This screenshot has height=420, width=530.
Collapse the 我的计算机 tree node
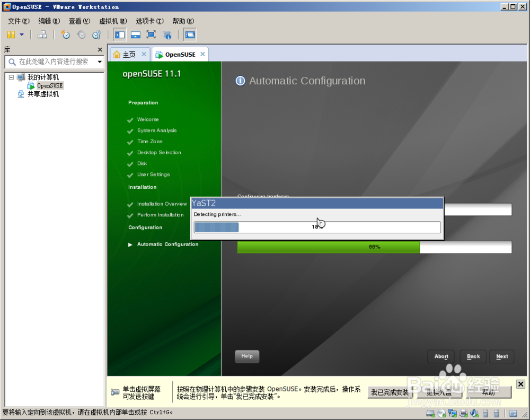(11, 77)
